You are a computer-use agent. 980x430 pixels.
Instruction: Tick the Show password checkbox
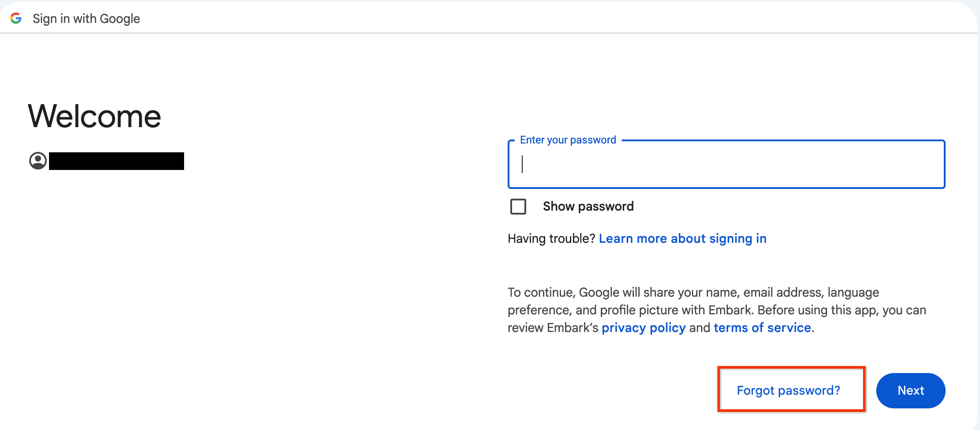pyautogui.click(x=518, y=206)
